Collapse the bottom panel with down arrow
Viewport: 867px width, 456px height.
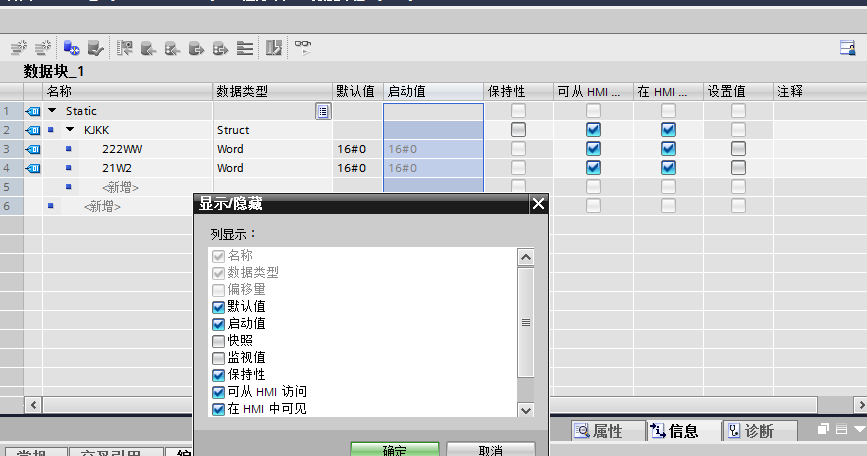point(859,429)
